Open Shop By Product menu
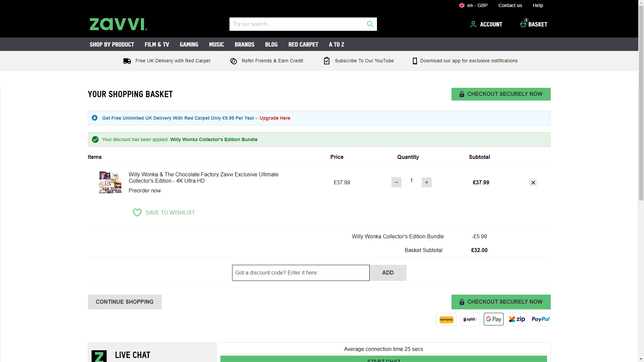 click(112, 45)
